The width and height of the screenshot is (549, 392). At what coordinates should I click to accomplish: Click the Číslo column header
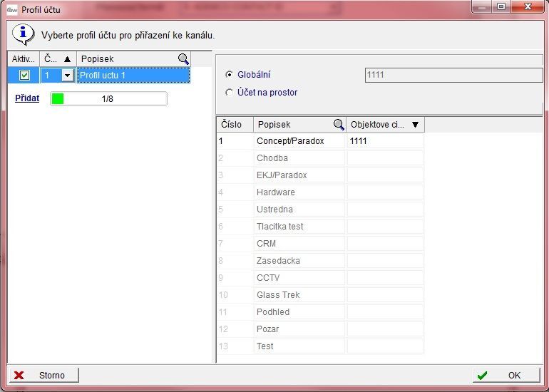(234, 125)
